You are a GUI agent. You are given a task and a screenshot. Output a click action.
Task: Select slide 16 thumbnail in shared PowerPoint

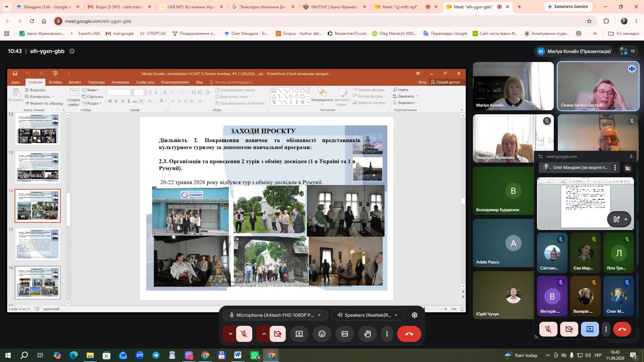38,283
